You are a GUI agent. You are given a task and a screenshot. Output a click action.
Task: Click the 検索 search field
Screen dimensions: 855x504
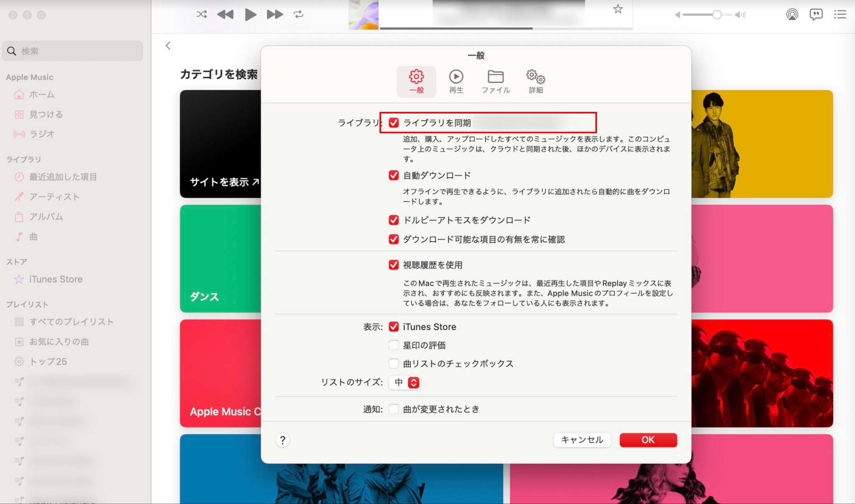[73, 51]
